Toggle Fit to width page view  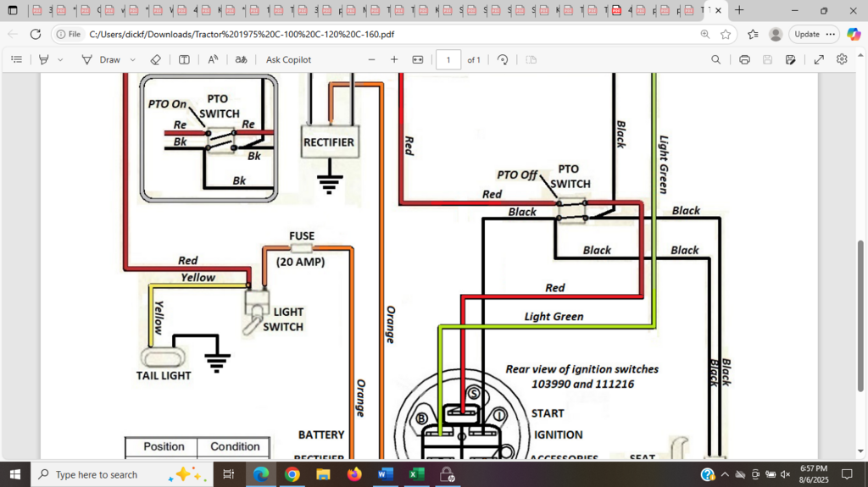[417, 60]
